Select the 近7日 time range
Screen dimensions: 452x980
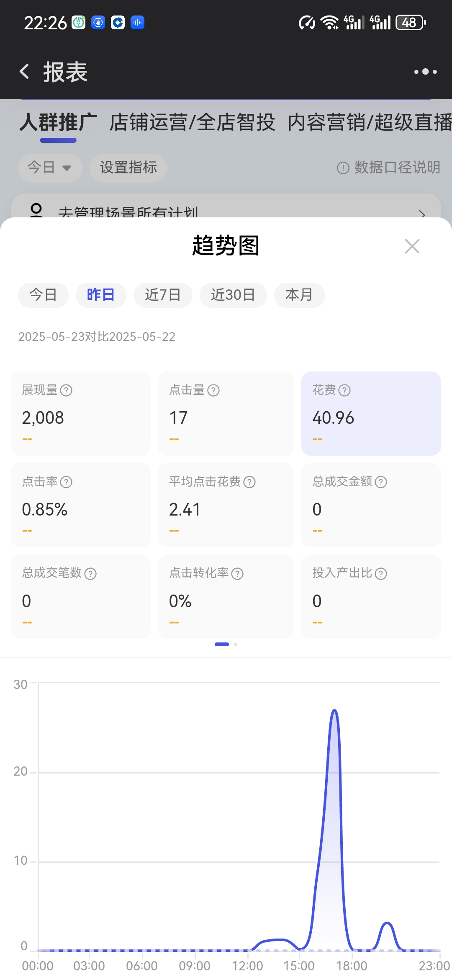tap(163, 295)
